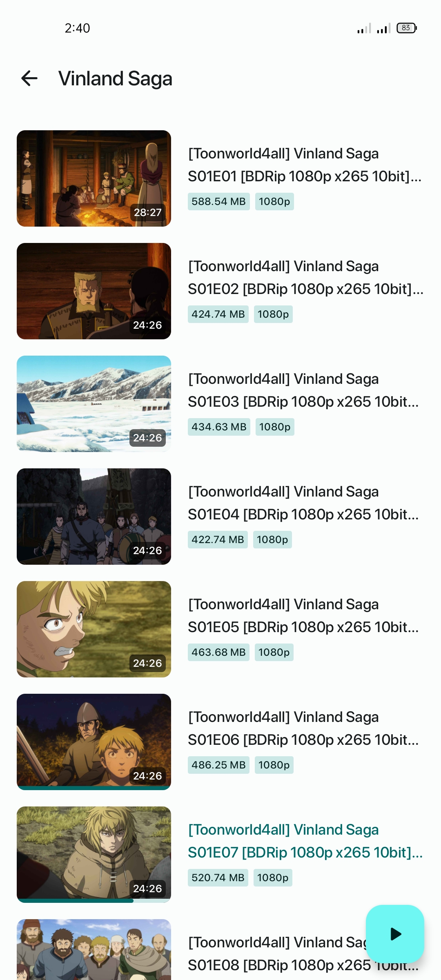The width and height of the screenshot is (441, 980).
Task: Open the S01E02 episode thumbnail
Action: pyautogui.click(x=94, y=291)
